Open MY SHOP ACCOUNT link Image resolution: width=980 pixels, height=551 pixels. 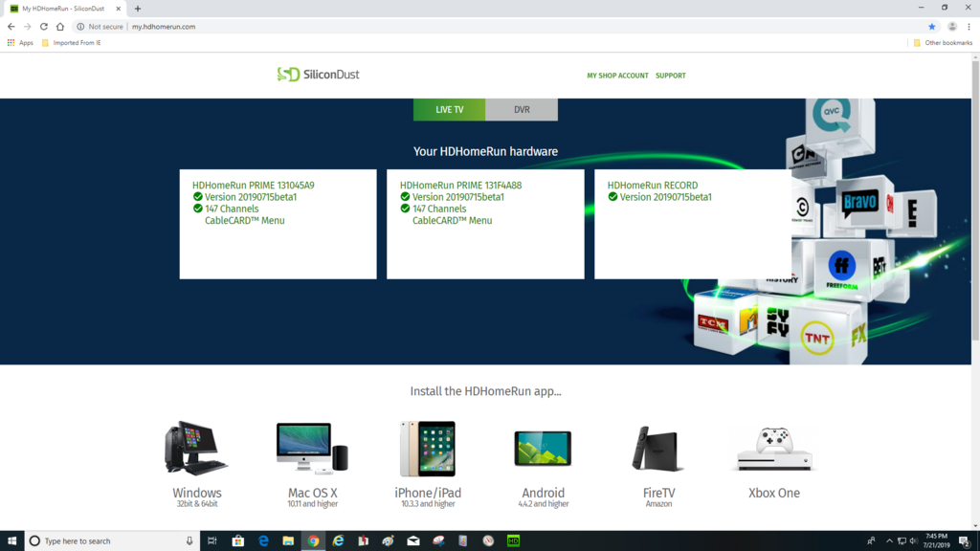tap(617, 76)
